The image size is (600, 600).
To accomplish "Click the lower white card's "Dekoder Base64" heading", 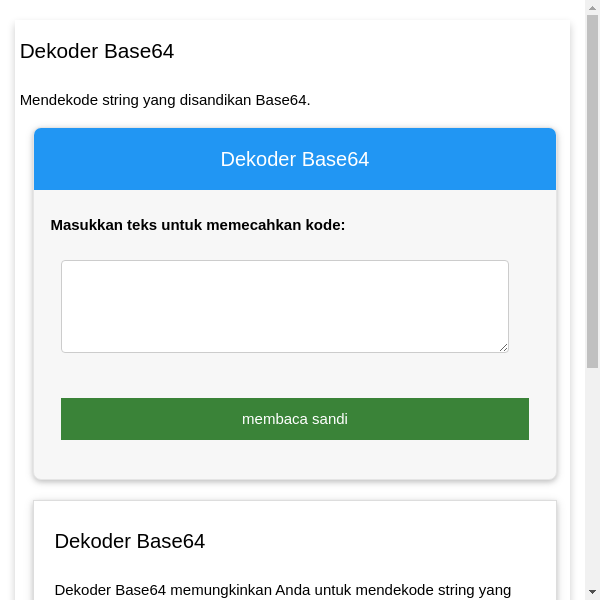I will coord(130,541).
